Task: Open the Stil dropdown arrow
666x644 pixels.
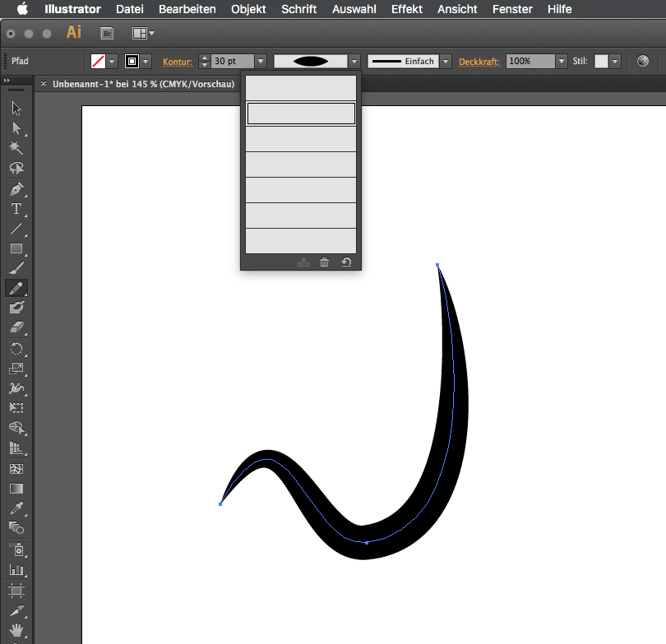Action: [615, 61]
